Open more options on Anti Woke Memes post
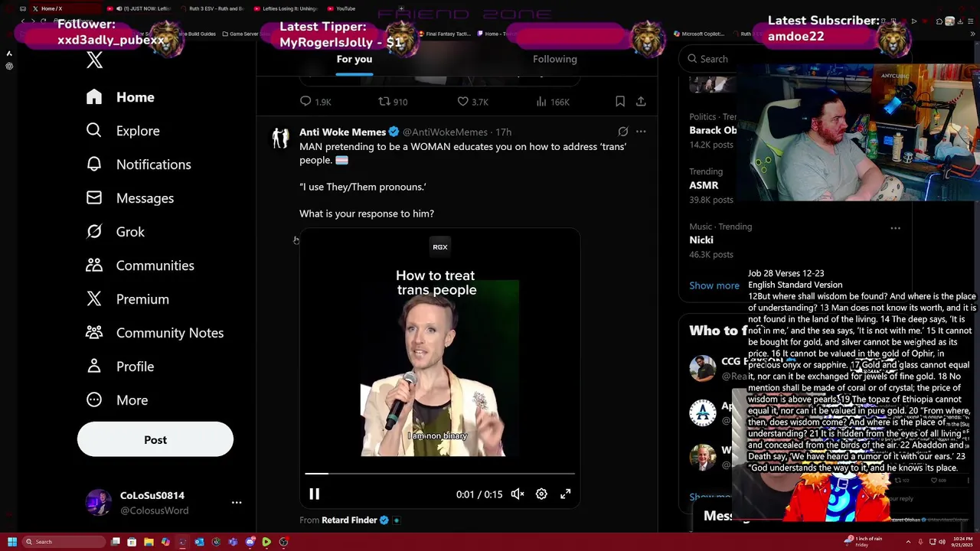Viewport: 980px width, 551px height. (x=641, y=132)
